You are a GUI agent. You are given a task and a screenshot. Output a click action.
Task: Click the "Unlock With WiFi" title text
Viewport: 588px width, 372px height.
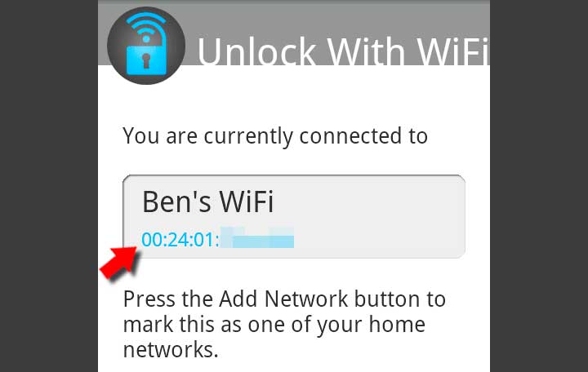tap(343, 51)
